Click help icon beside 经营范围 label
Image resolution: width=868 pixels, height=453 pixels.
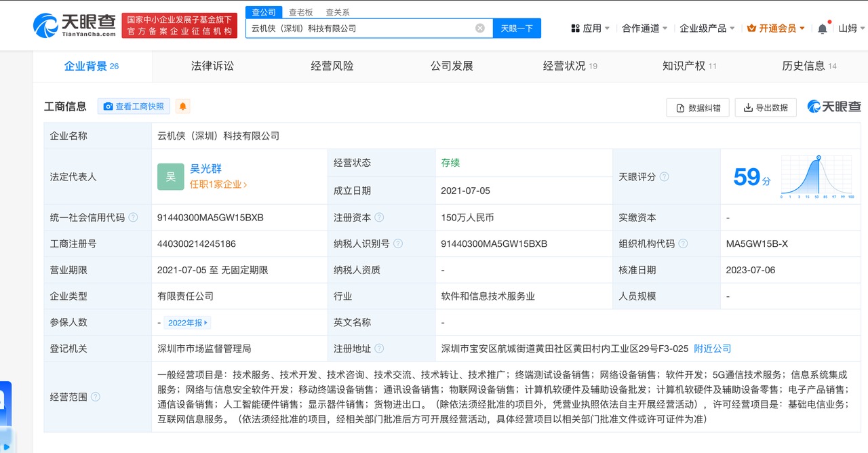coord(96,397)
